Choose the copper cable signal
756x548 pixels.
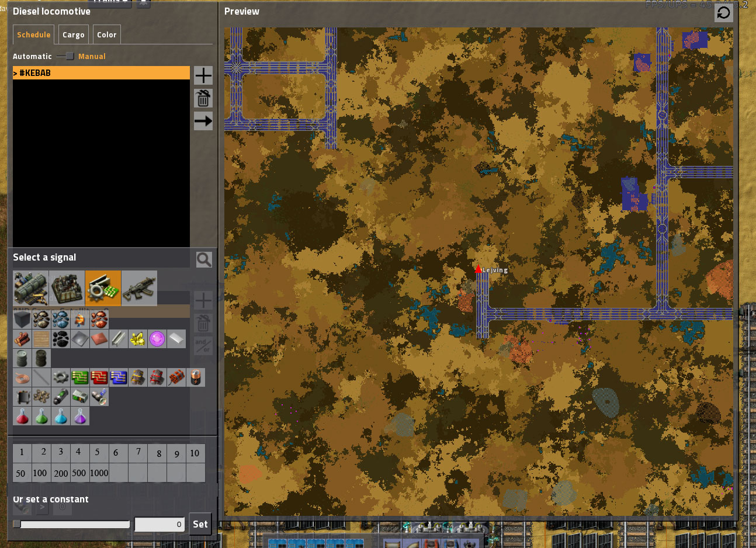coord(22,377)
